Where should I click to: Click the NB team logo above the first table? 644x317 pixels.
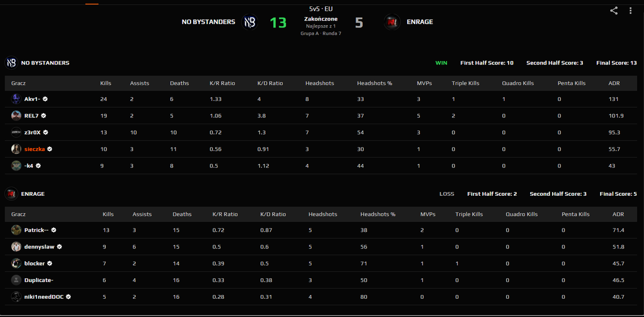point(11,63)
